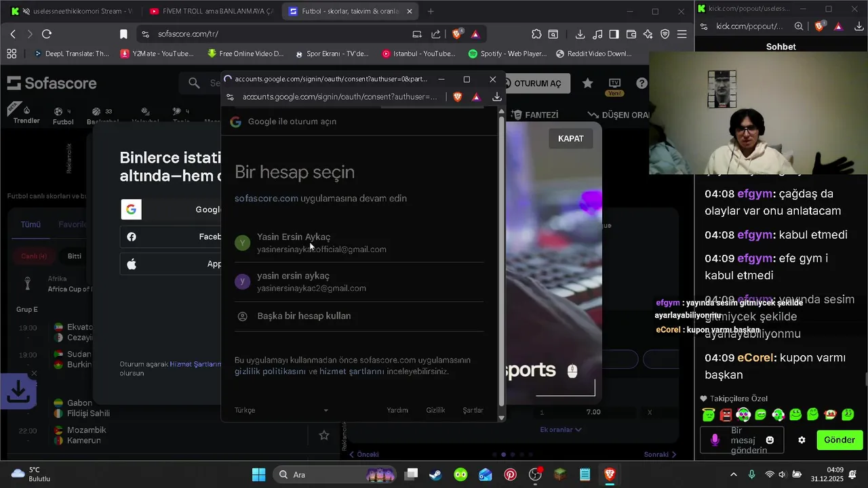Click the Şartlar footer link
Image resolution: width=868 pixels, height=488 pixels.
473,410
